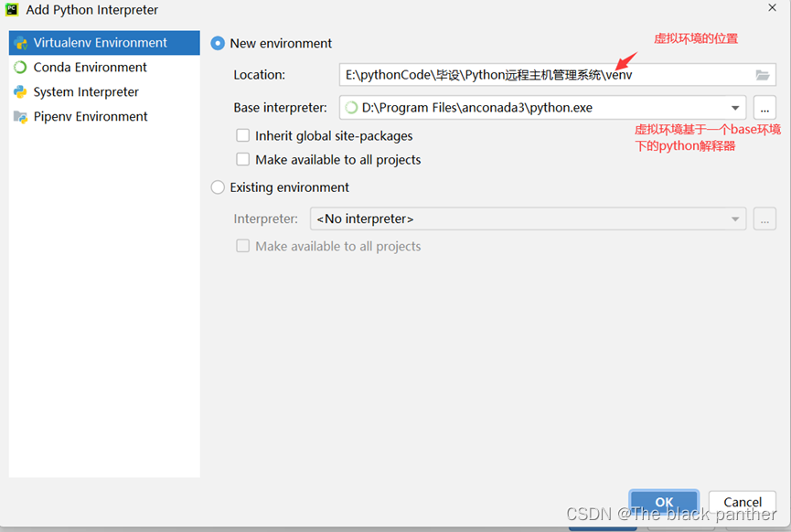Screen dimensions: 791x532
Task: Click the Base interpreter browse ellipsis button
Action: 764,107
